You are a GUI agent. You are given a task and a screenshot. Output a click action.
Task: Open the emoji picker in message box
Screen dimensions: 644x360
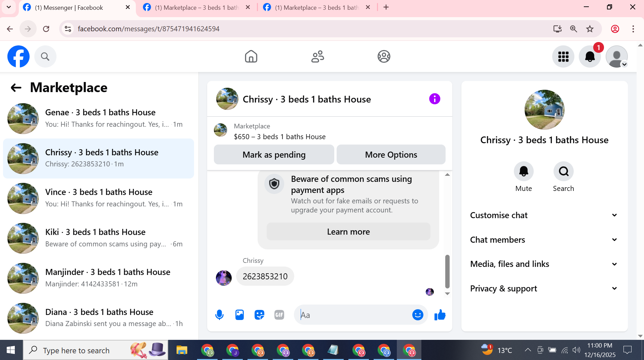[x=418, y=315]
